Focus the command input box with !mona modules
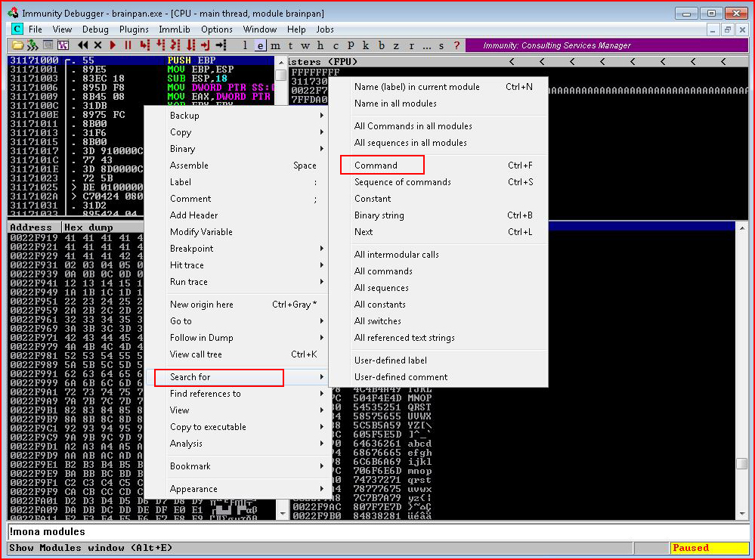The height and width of the screenshot is (560, 755). pyautogui.click(x=378, y=531)
